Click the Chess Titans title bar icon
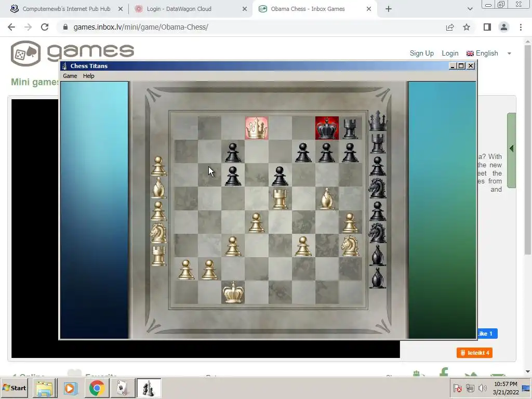The height and width of the screenshot is (399, 532). (x=65, y=66)
